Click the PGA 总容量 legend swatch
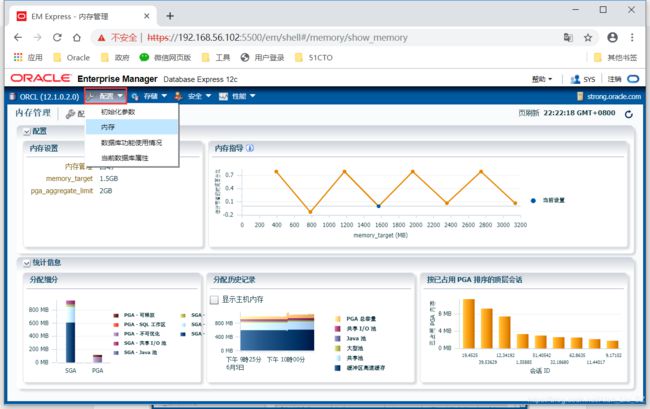Image resolution: width=650 pixels, height=409 pixels. click(338, 319)
